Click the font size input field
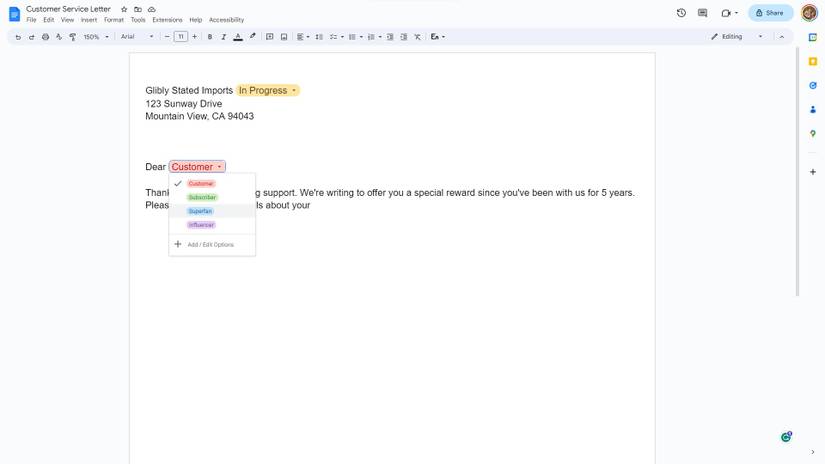The width and height of the screenshot is (825, 464). tap(180, 37)
